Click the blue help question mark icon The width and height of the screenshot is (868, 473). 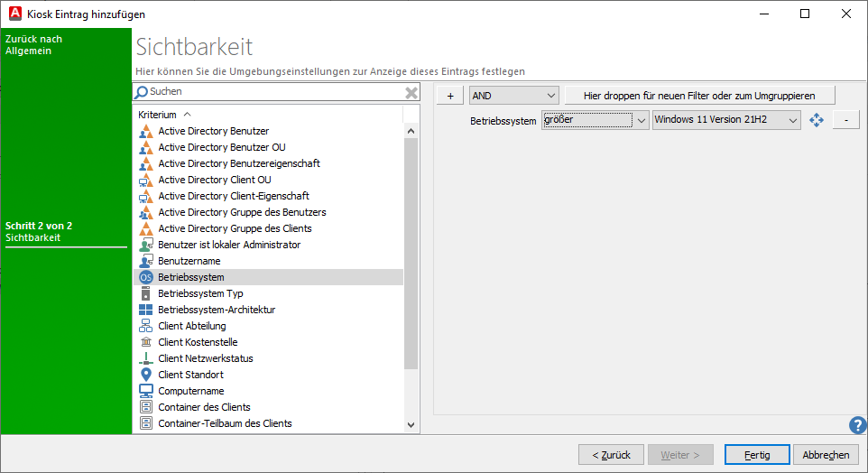(x=857, y=425)
